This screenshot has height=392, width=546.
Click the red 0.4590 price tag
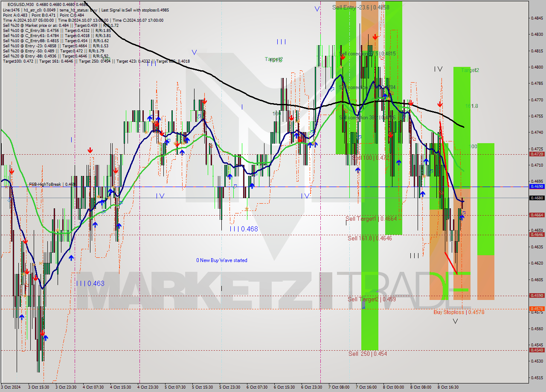[x=536, y=296]
